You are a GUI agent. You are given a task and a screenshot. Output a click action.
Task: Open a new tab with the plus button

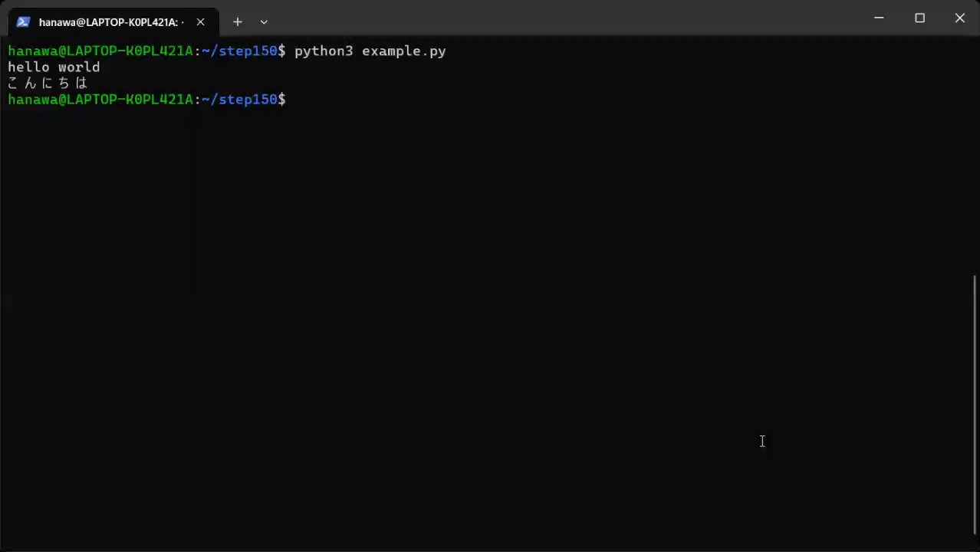coord(238,22)
